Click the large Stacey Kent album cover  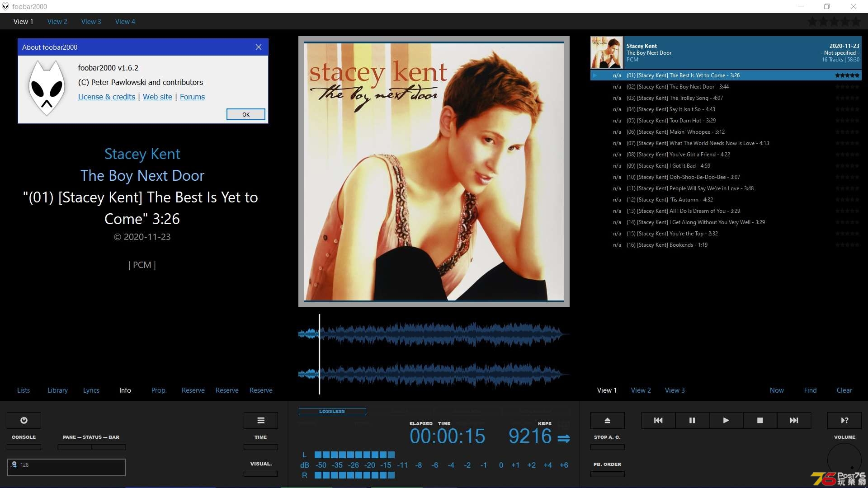[434, 172]
